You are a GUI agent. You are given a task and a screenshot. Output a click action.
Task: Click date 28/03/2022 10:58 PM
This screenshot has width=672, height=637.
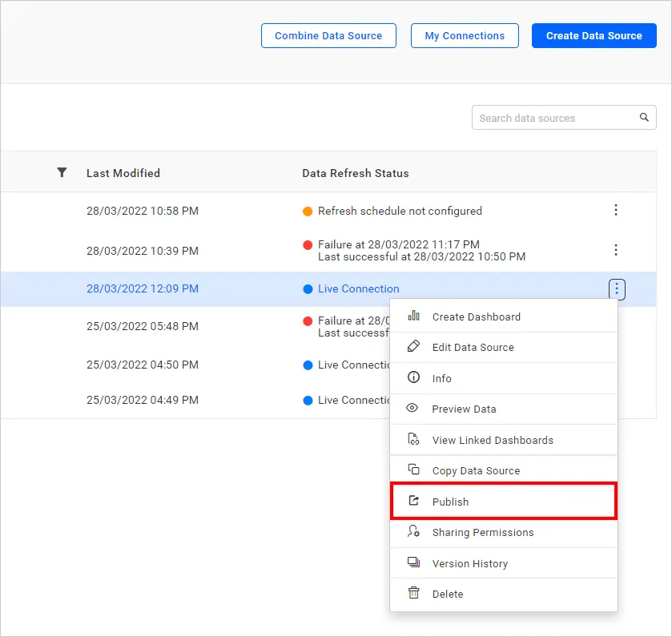[x=143, y=211]
